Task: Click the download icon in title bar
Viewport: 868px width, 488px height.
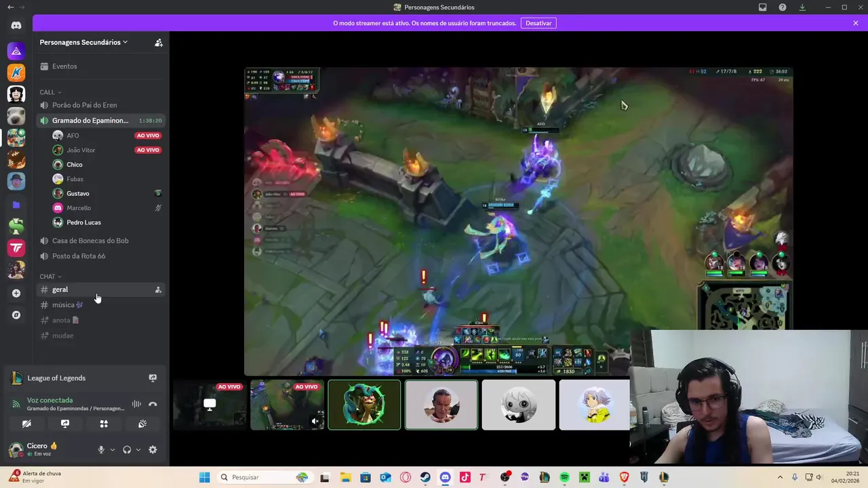Action: [802, 7]
